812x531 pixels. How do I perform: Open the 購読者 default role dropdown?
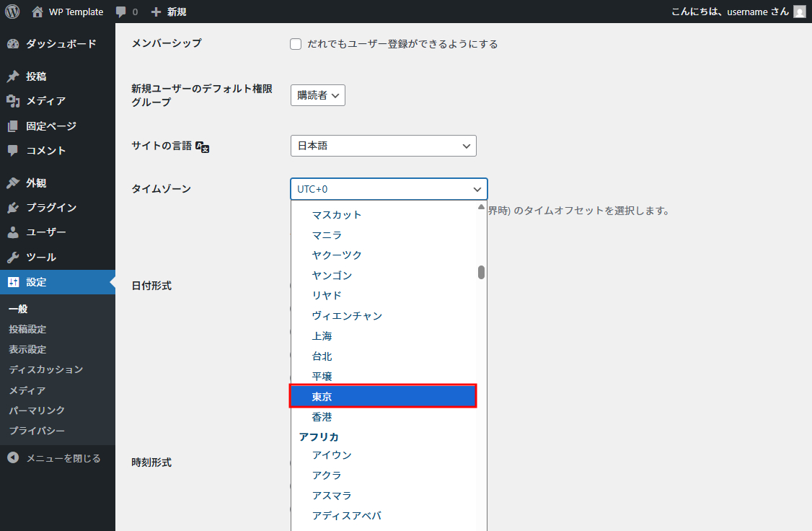coord(318,95)
